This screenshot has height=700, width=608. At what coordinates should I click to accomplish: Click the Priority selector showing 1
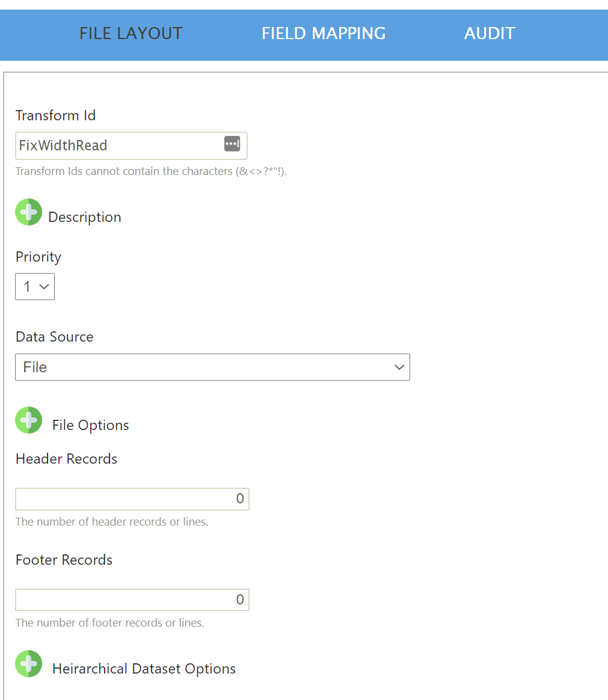coord(34,286)
